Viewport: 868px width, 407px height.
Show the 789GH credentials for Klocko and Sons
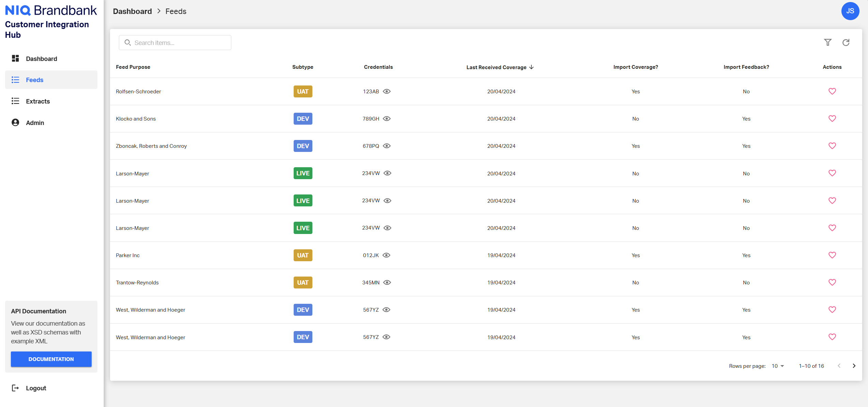point(387,119)
